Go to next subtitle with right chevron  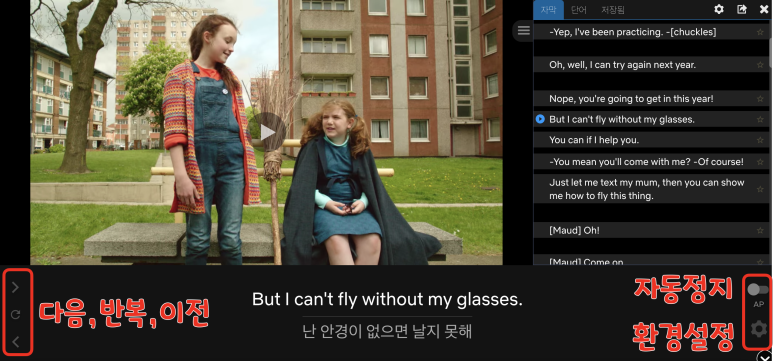click(15, 288)
